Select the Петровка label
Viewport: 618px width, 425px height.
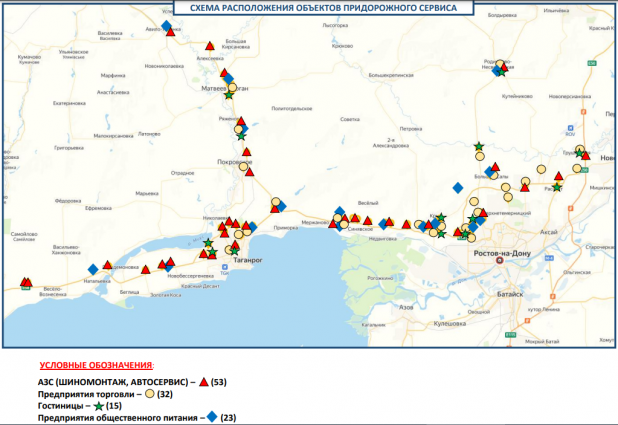411,129
